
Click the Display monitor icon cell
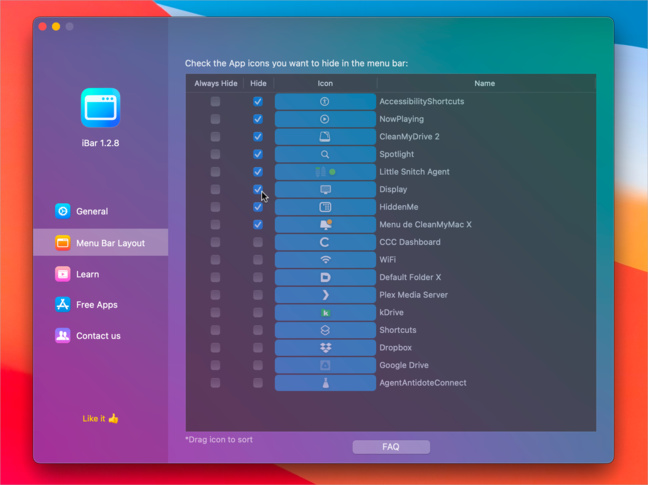(x=325, y=190)
